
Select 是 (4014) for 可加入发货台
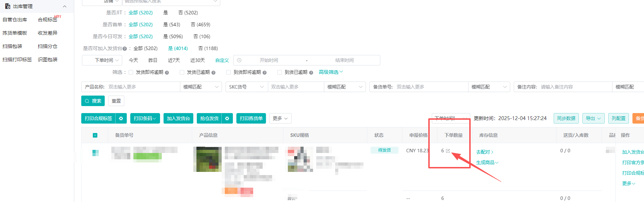point(178,48)
